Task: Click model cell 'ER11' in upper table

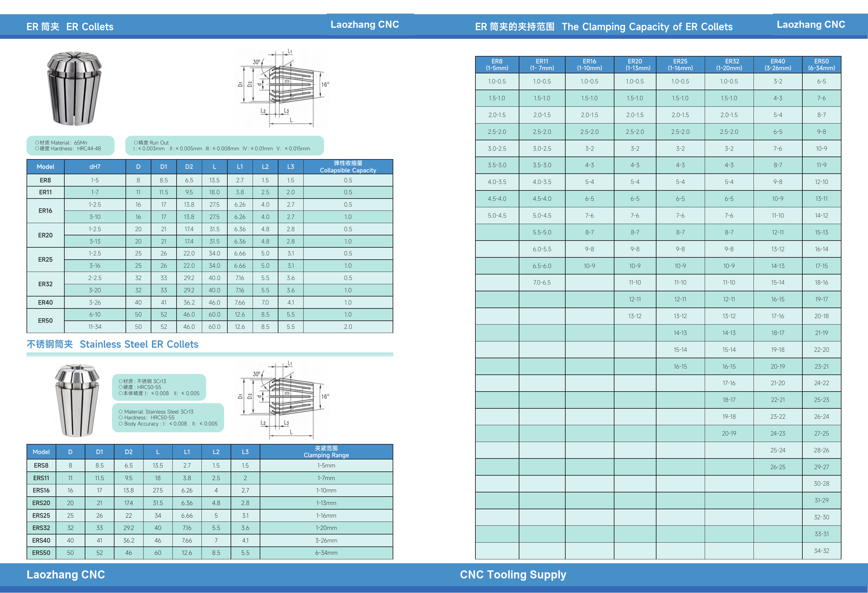Action: pos(46,192)
